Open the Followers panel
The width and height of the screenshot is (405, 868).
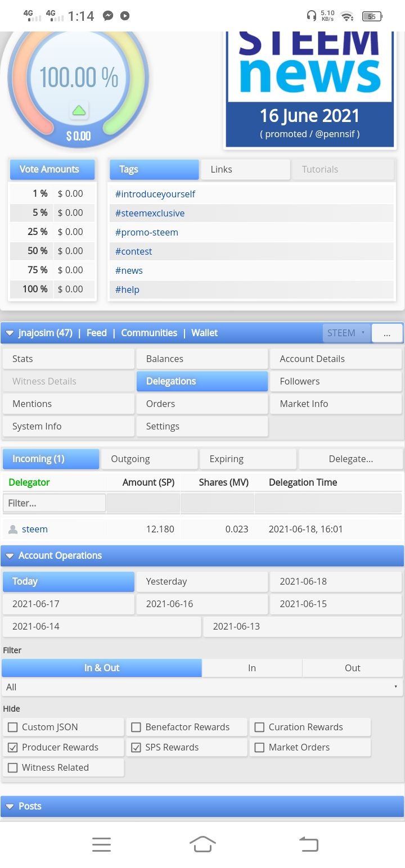(336, 381)
